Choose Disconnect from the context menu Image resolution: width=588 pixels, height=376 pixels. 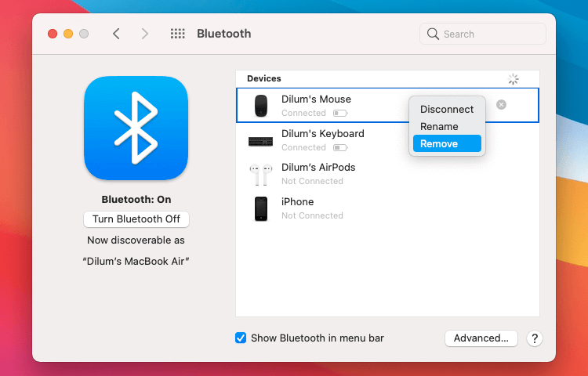tap(447, 110)
